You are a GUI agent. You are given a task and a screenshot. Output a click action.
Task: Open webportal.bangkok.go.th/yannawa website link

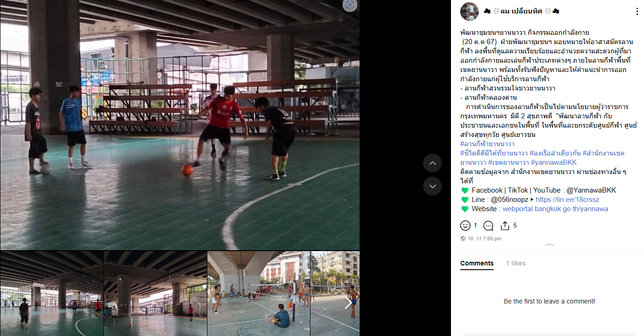pyautogui.click(x=555, y=209)
